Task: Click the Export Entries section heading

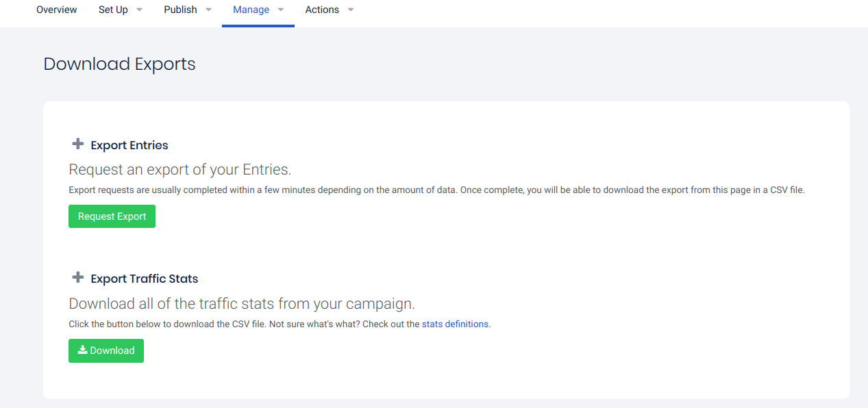Action: [129, 145]
